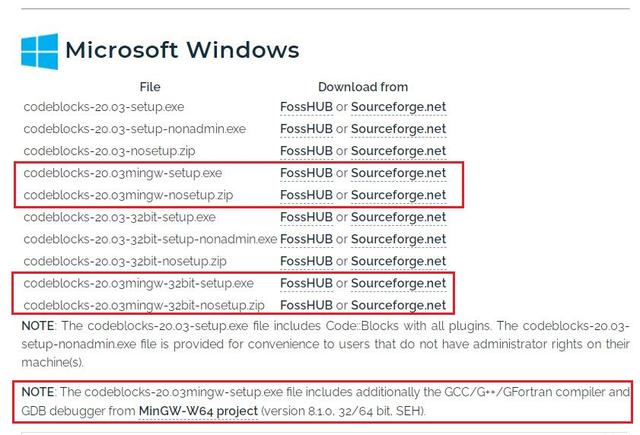This screenshot has height=435, width=640.
Task: Open FossHUB link for 32bit-setup.exe
Action: click(307, 217)
